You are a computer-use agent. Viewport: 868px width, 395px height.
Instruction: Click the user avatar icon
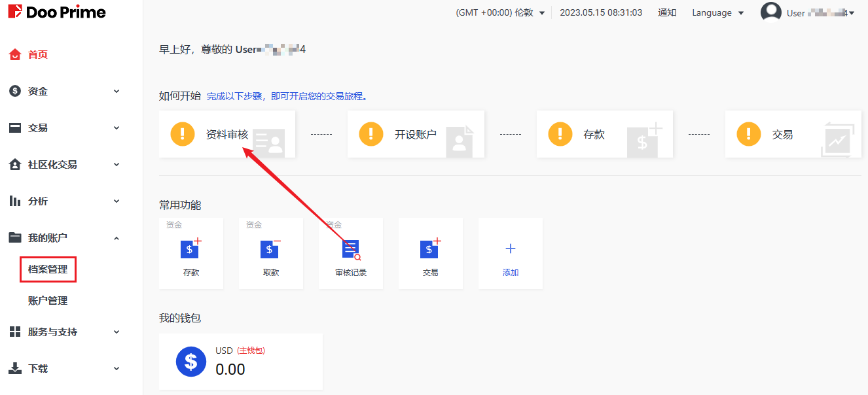click(x=771, y=12)
